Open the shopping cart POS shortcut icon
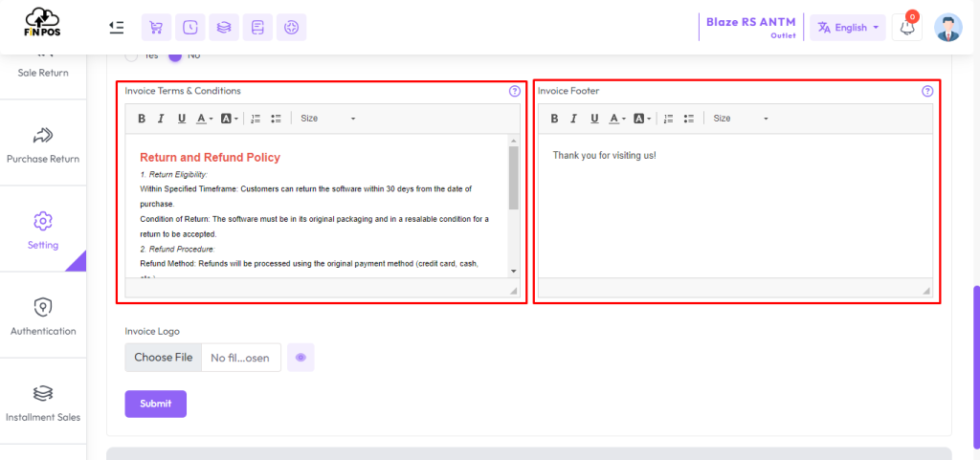Image resolution: width=980 pixels, height=460 pixels. coord(156,28)
